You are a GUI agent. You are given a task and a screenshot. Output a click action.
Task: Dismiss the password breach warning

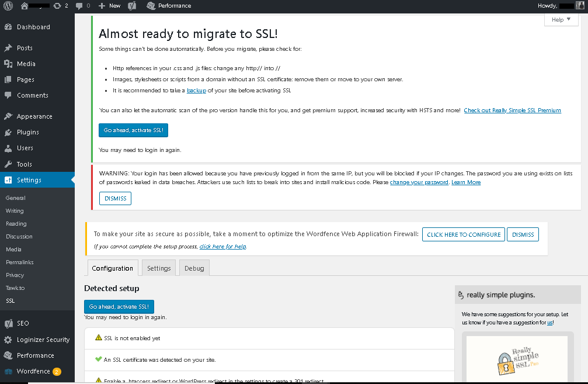pos(115,199)
